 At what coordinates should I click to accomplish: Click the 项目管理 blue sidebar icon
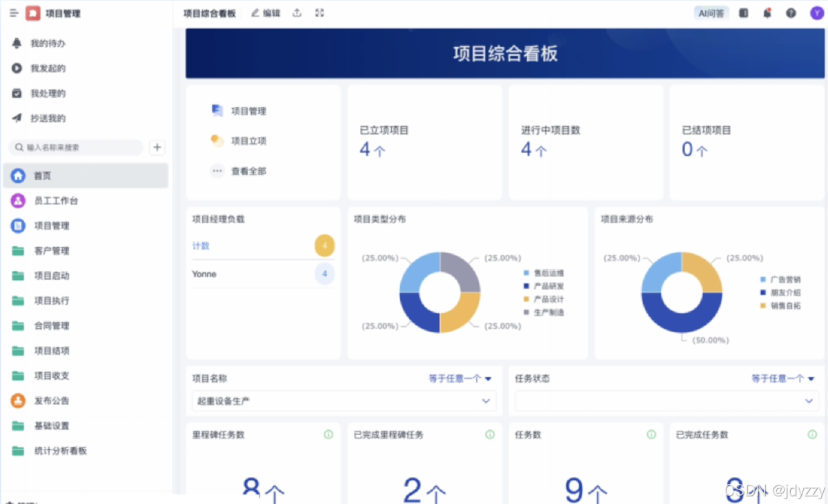point(18,225)
